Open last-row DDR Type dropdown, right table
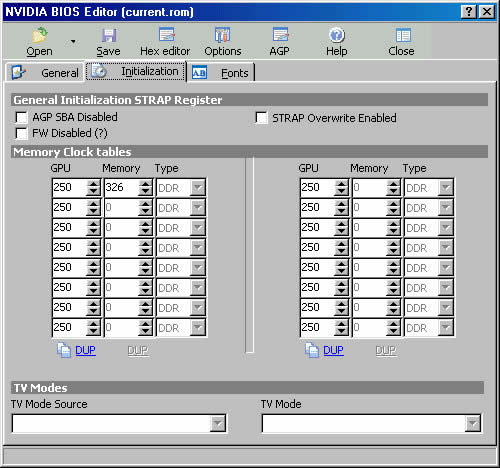The image size is (500, 468). (446, 328)
